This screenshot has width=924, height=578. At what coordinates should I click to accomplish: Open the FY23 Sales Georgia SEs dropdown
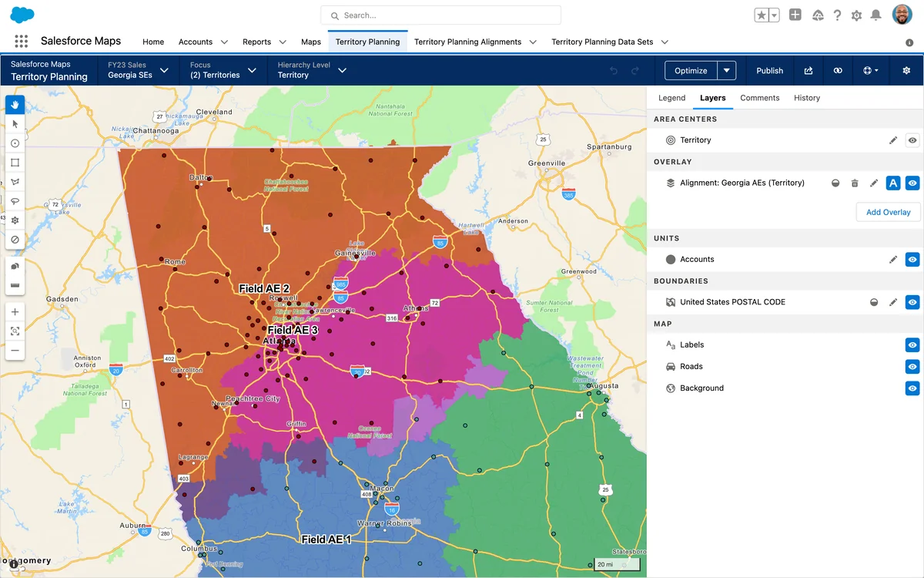(139, 70)
